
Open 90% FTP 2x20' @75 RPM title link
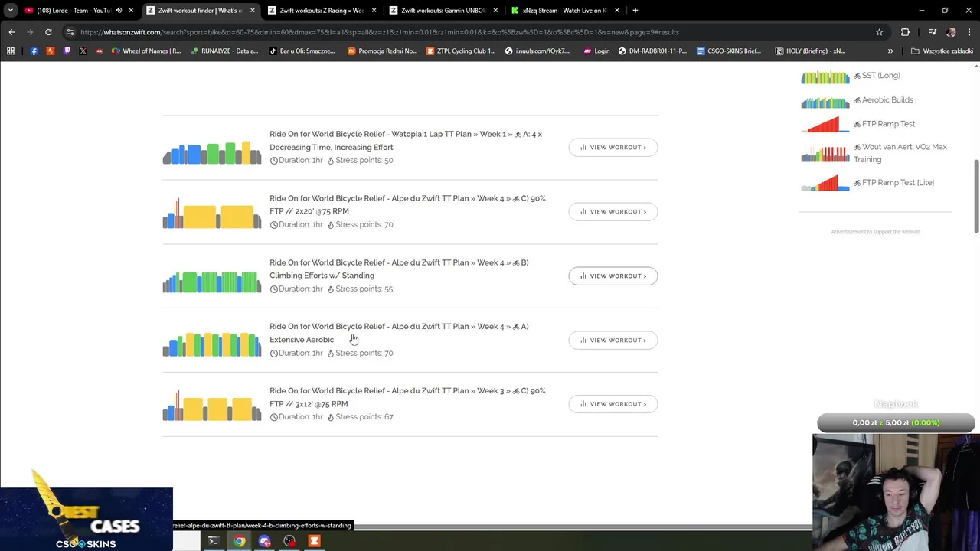tap(407, 204)
